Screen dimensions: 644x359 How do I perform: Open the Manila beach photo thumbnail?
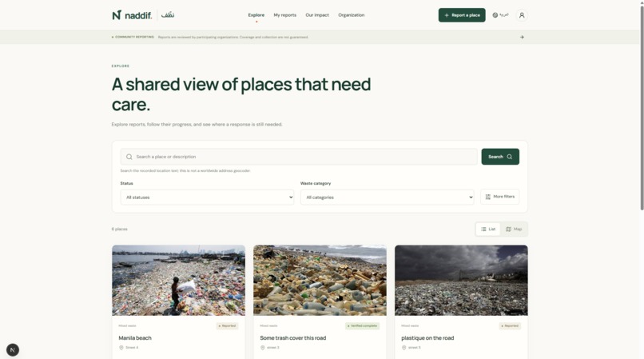[179, 281]
